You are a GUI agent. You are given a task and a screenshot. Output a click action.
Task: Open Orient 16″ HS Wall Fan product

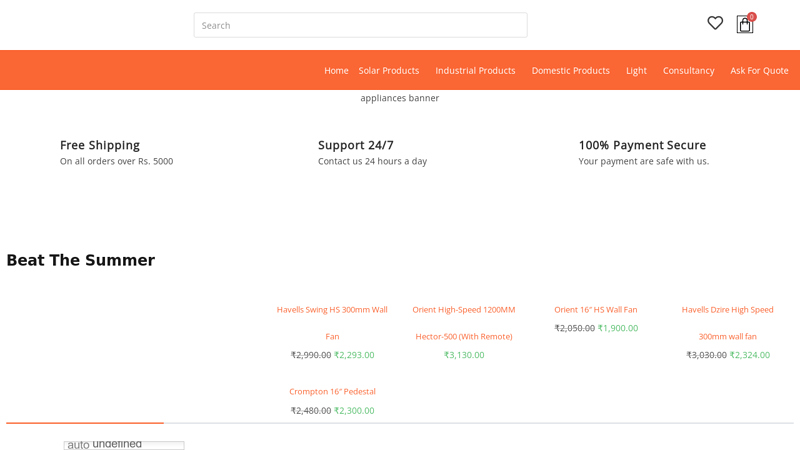pyautogui.click(x=596, y=310)
